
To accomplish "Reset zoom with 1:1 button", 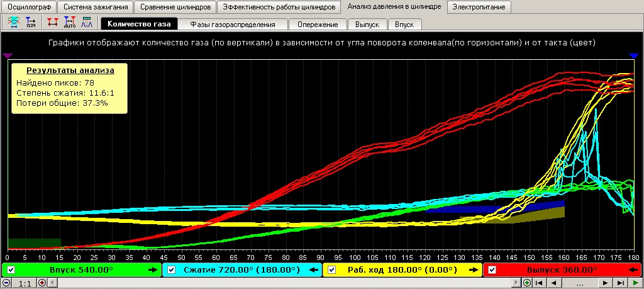I will [x=24, y=283].
